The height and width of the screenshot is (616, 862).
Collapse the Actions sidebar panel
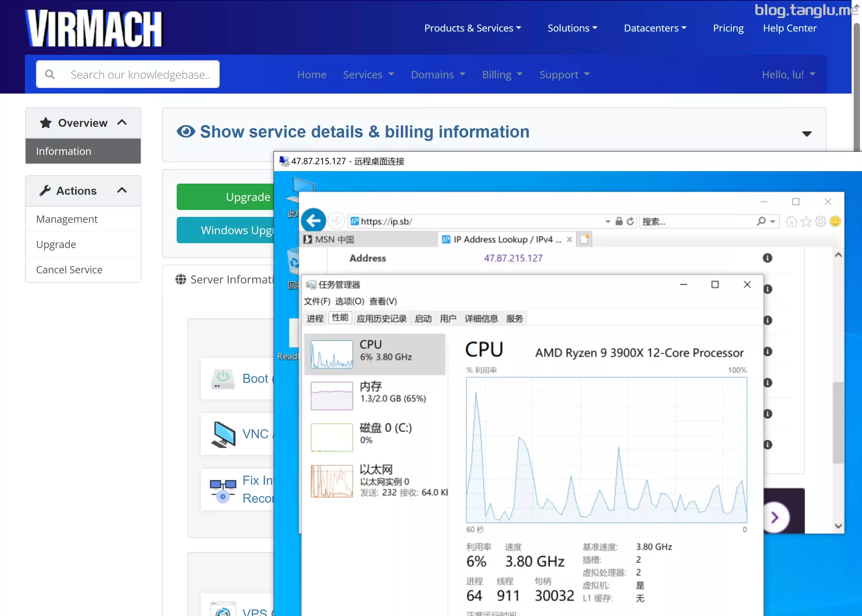point(122,191)
